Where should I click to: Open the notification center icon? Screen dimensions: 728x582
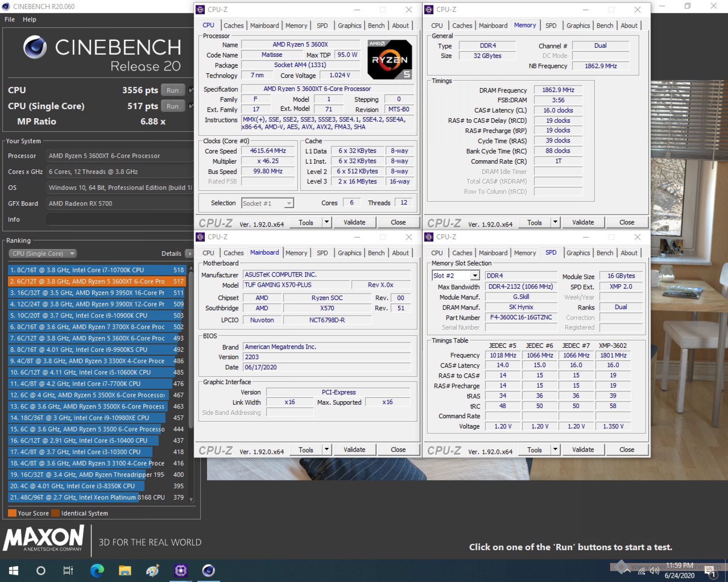click(710, 571)
